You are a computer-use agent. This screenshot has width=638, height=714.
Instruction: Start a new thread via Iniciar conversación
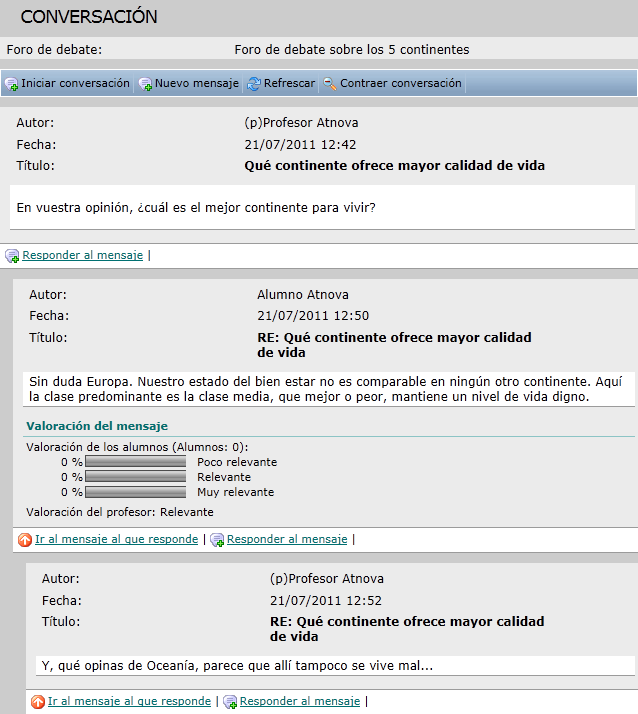(x=75, y=83)
